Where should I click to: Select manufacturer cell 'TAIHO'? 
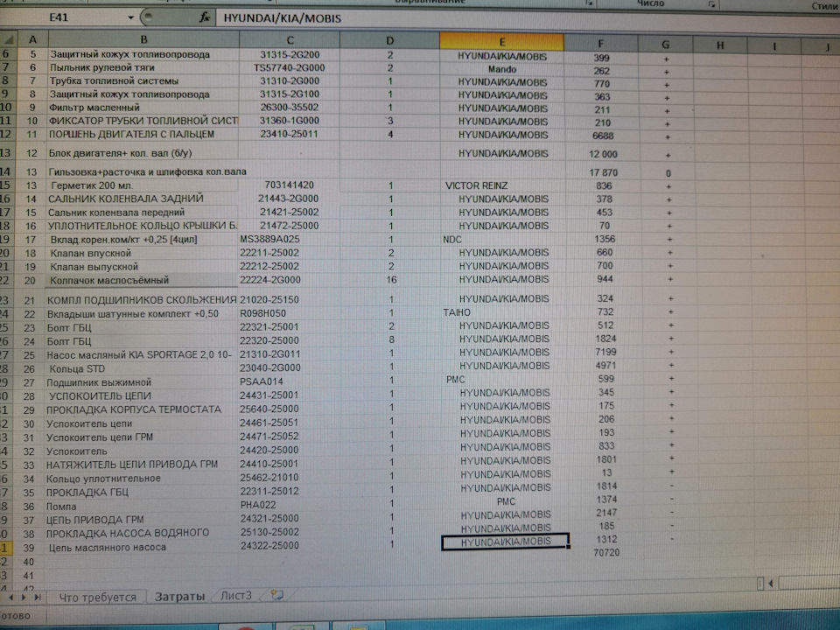(x=504, y=312)
